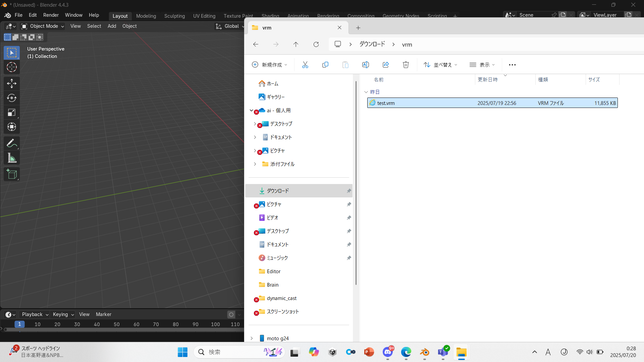Select the test.vrm file

point(386,103)
